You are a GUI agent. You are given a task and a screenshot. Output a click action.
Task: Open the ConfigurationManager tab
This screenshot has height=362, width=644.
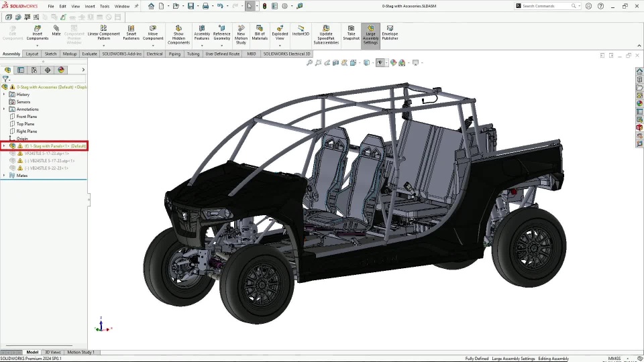pos(34,70)
